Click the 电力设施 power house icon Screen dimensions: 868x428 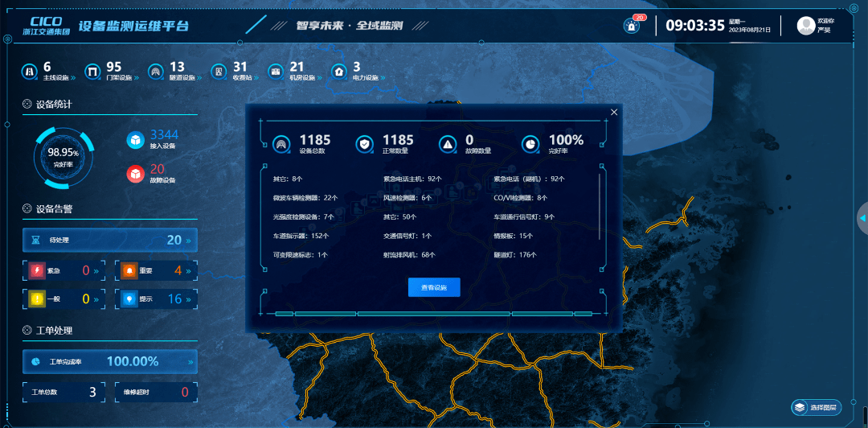tap(339, 72)
